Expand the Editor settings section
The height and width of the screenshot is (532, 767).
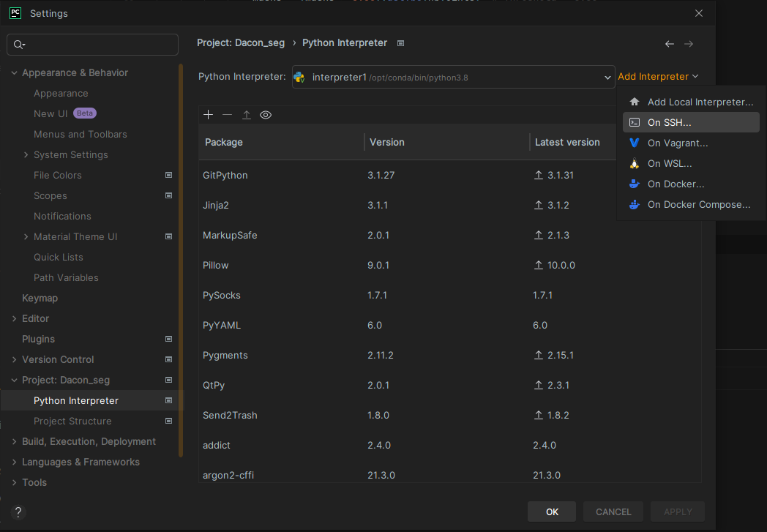(14, 318)
